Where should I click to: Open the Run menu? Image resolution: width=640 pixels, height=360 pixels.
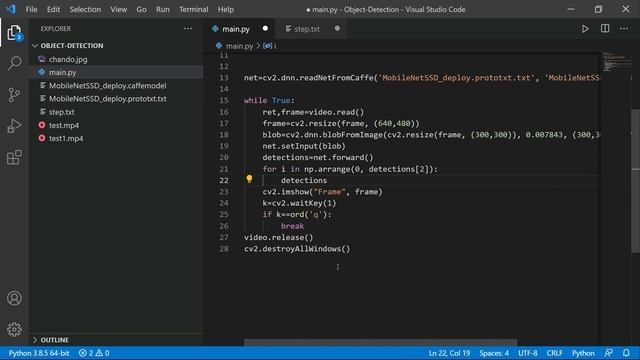pyautogui.click(x=162, y=9)
